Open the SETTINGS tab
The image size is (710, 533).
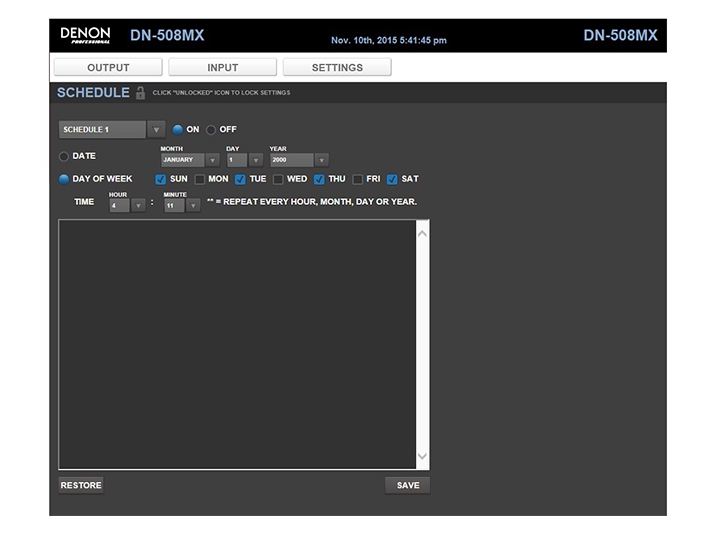(337, 67)
